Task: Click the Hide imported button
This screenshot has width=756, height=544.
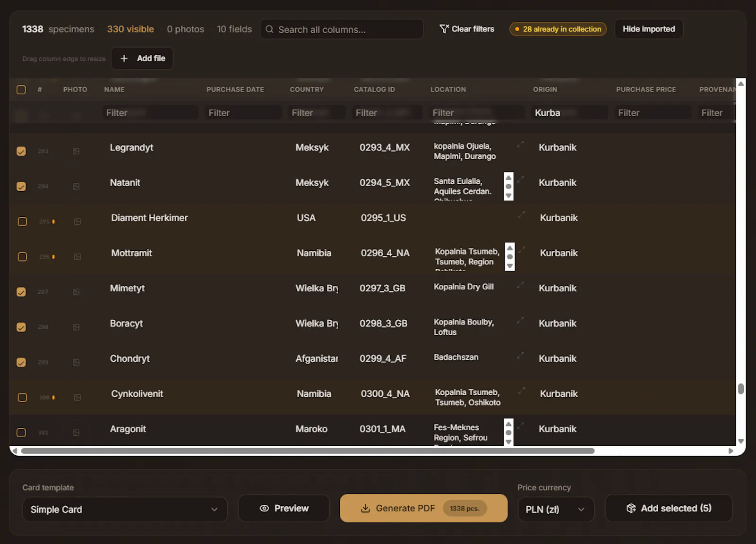Action: (649, 29)
